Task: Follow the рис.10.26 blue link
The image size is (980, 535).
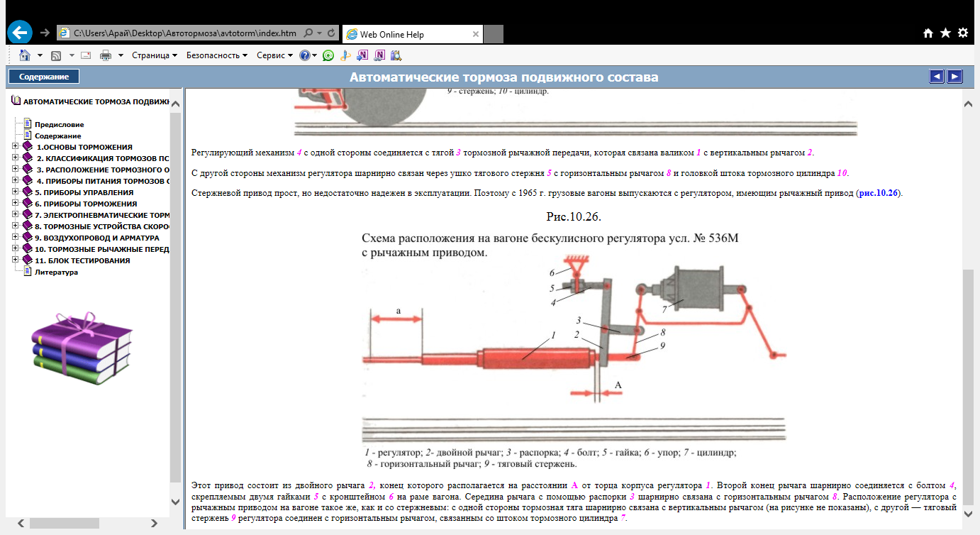Action: (x=879, y=192)
